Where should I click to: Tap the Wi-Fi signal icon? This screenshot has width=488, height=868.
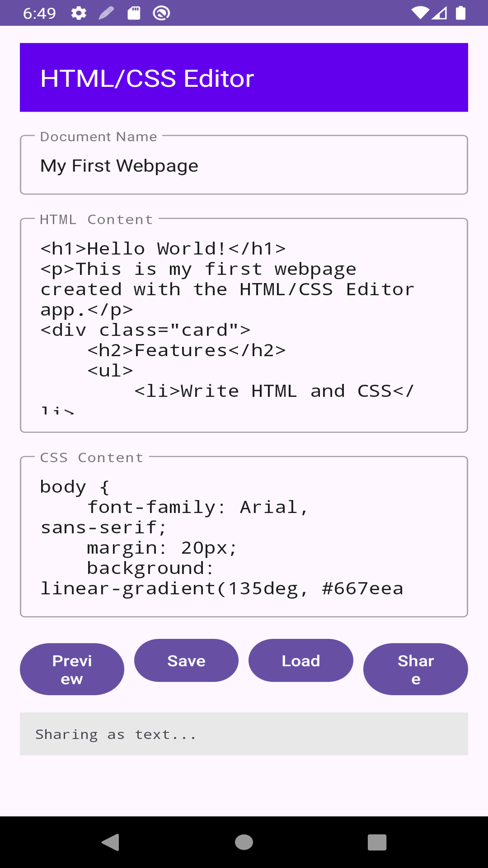click(x=420, y=13)
